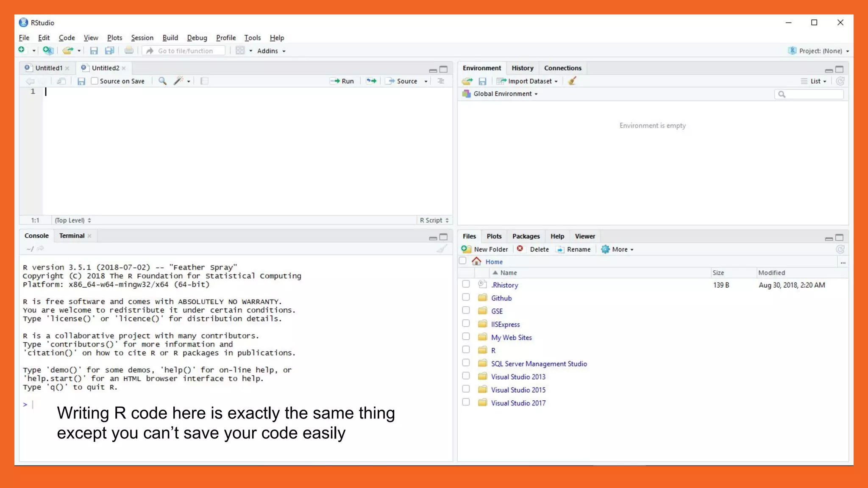The height and width of the screenshot is (488, 868).
Task: Expand the Import Dataset dropdown
Action: [527, 81]
